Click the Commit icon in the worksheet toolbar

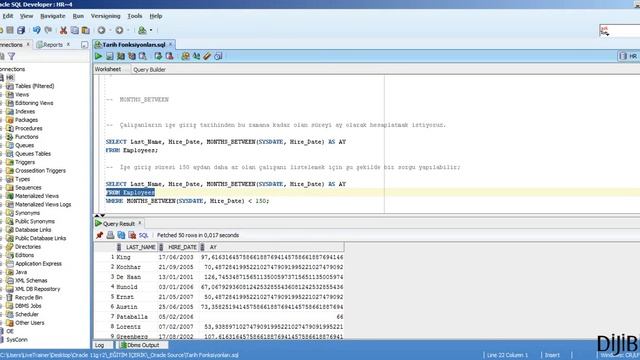(158, 56)
